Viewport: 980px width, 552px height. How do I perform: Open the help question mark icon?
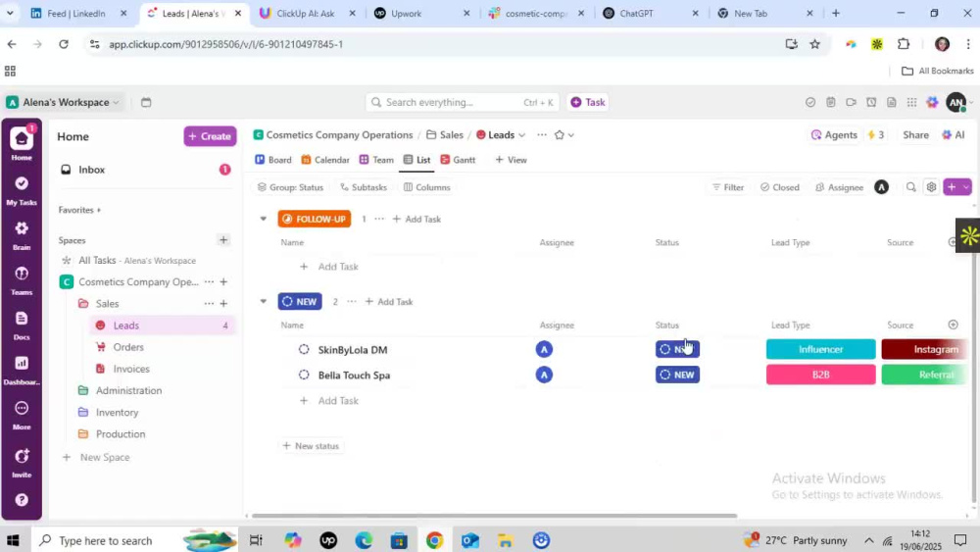[22, 500]
